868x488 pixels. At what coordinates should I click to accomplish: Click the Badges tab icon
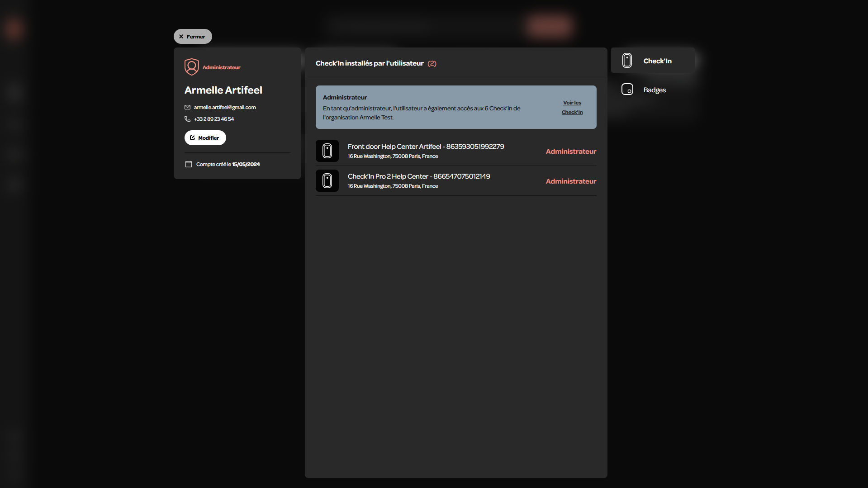(x=627, y=90)
